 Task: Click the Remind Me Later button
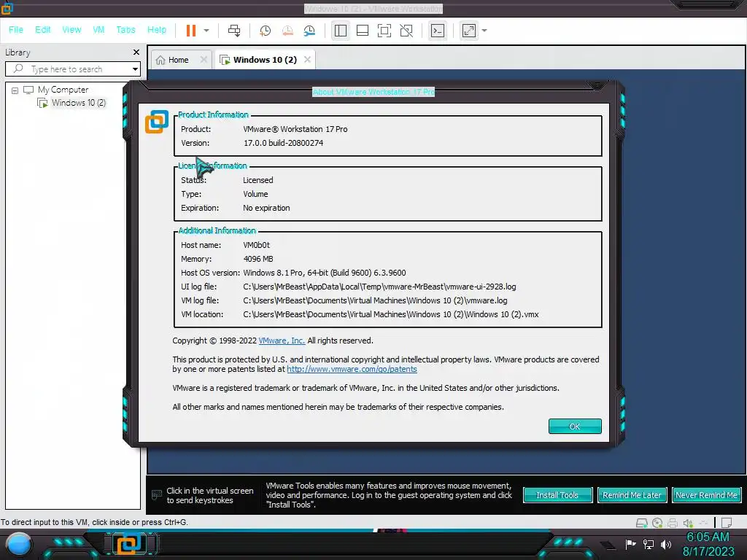click(632, 495)
